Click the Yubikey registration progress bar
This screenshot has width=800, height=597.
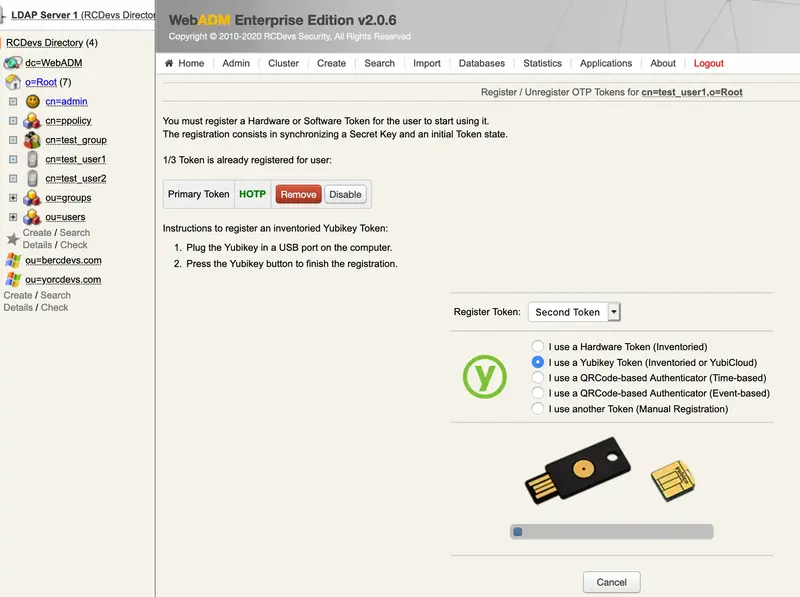611,532
